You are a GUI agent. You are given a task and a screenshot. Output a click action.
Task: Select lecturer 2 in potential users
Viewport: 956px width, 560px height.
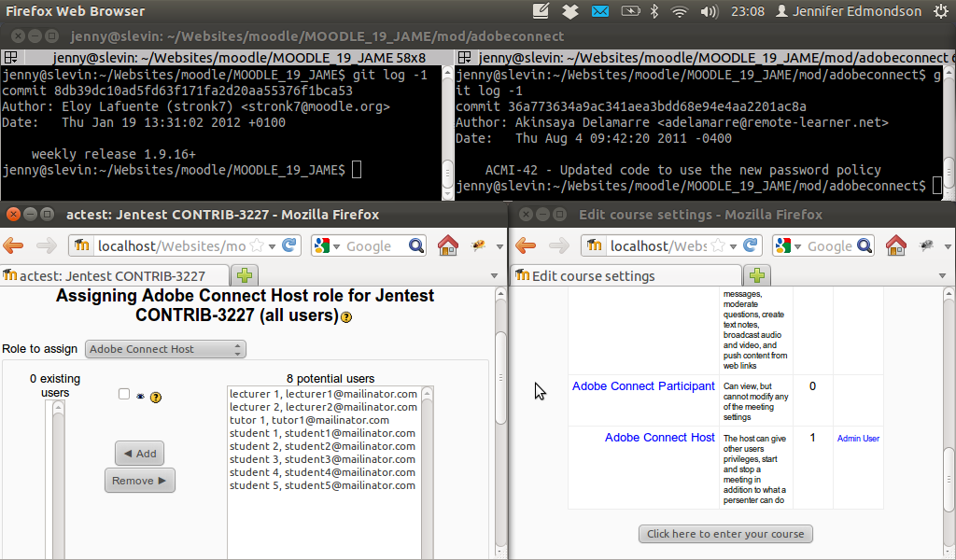[x=323, y=407]
